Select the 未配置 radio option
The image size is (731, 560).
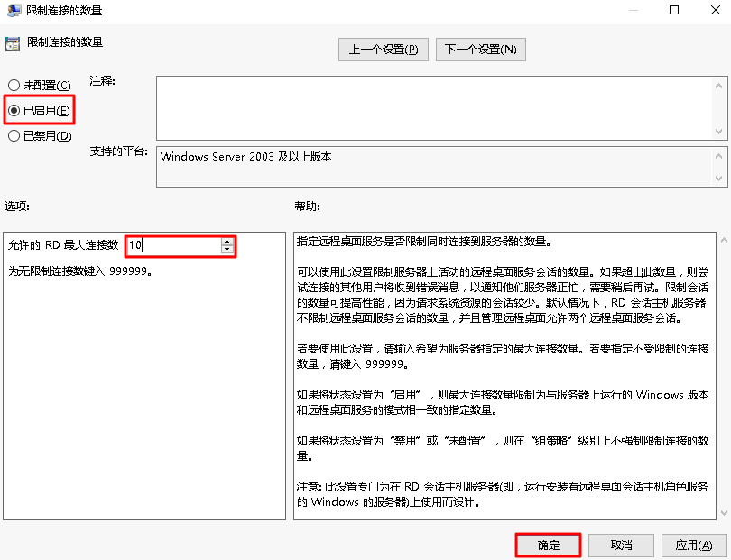[14, 85]
